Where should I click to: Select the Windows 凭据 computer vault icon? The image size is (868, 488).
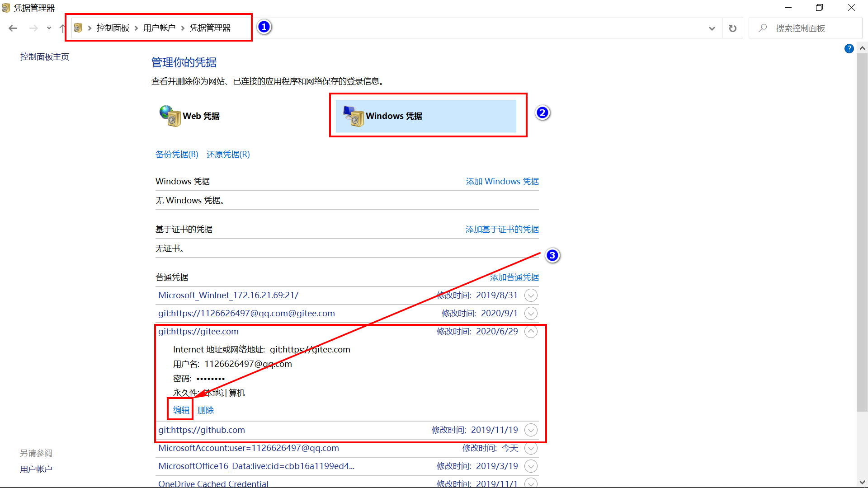tap(354, 116)
